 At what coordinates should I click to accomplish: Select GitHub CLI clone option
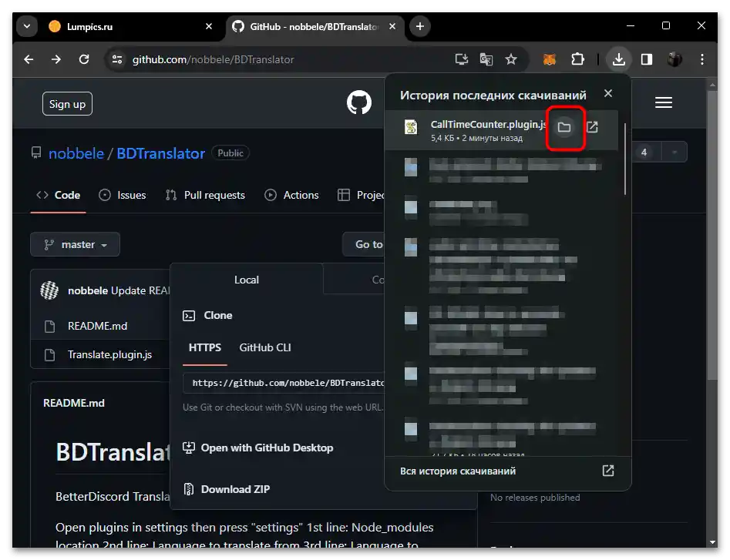pos(265,348)
